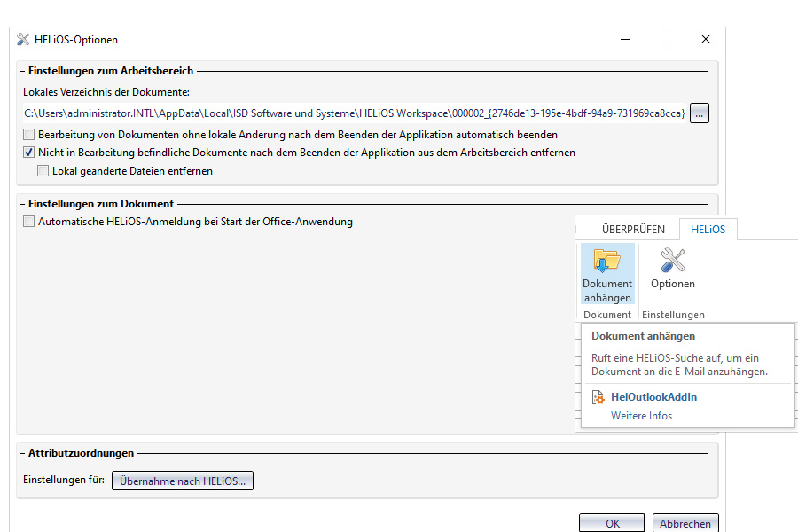The height and width of the screenshot is (532, 798).
Task: Browse for local directory with the ellipsis button
Action: coord(700,113)
